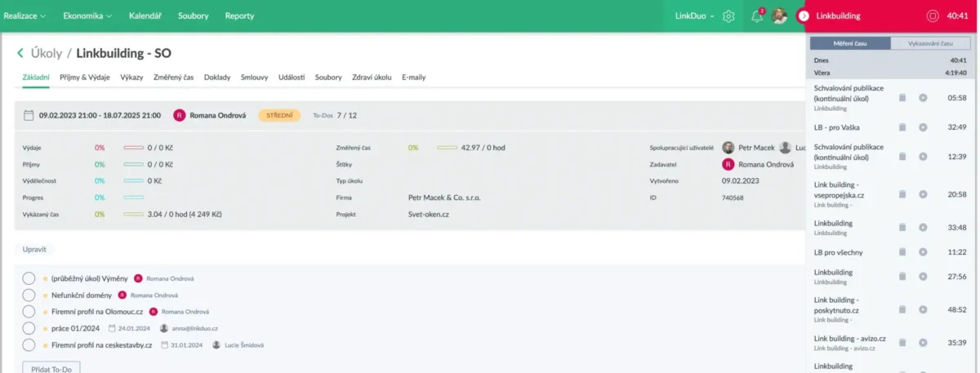Go back using the green chevron before Úkoly

tap(20, 53)
